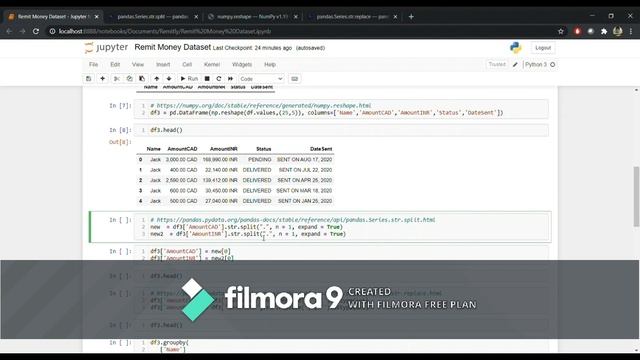Click the AmountINR column header in output
640x360 pixels.
(x=223, y=149)
